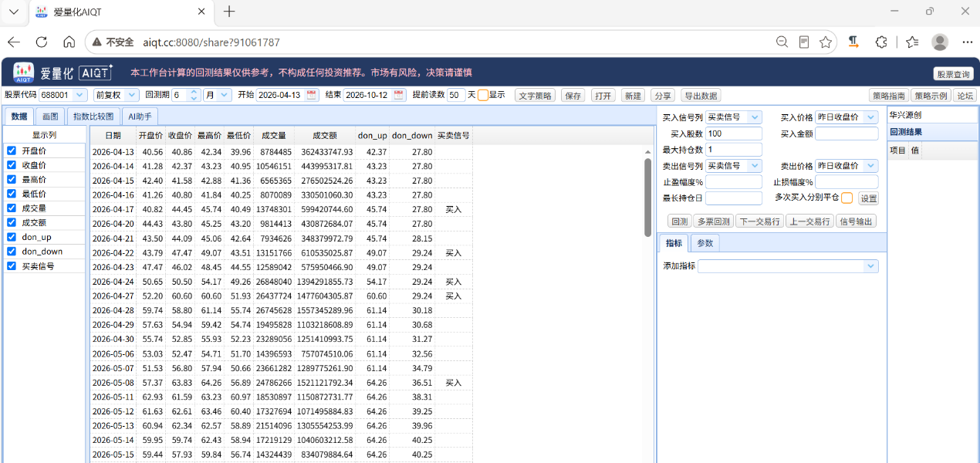This screenshot has height=463, width=980.
Task: Go to the browser home page
Action: [x=69, y=42]
